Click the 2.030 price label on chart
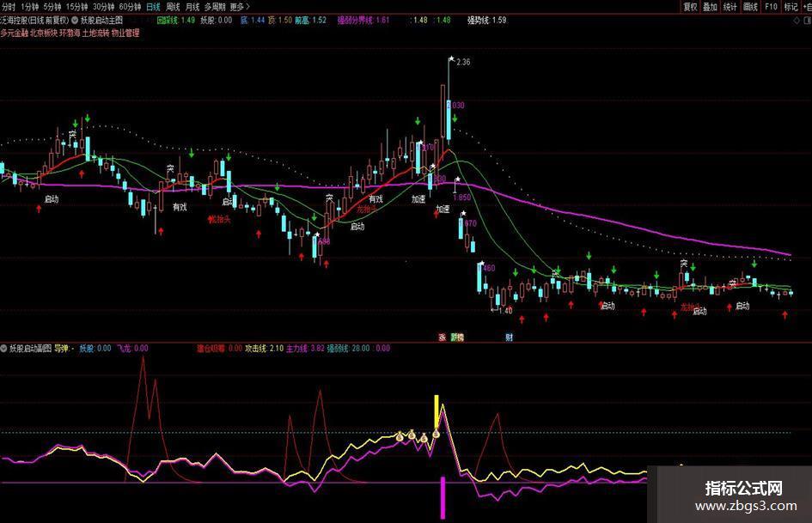The width and height of the screenshot is (812, 523). (455, 105)
